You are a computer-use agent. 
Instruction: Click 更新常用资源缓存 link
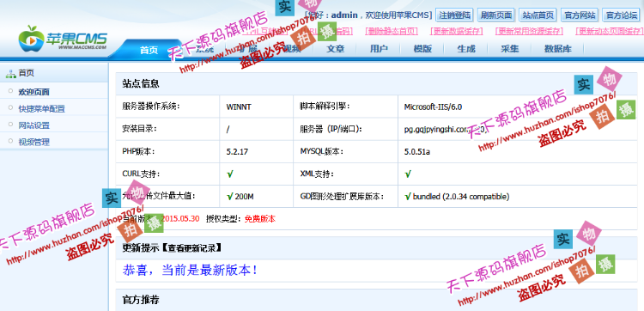(529, 31)
